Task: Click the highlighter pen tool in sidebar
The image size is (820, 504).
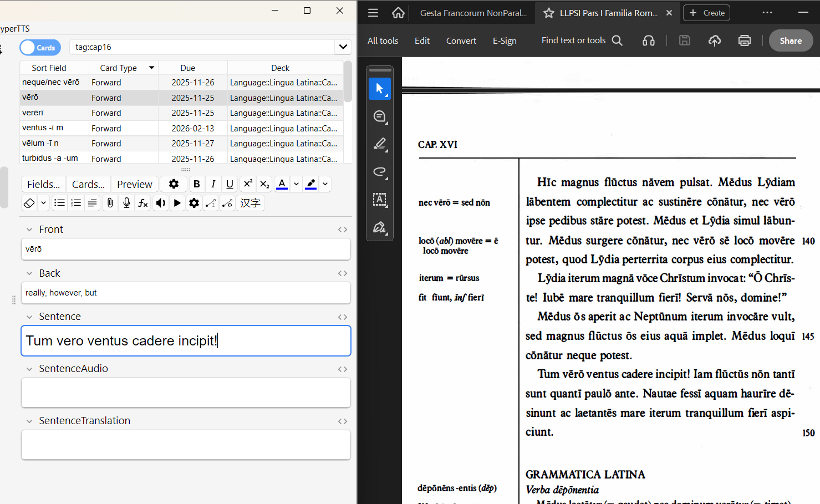Action: [380, 144]
